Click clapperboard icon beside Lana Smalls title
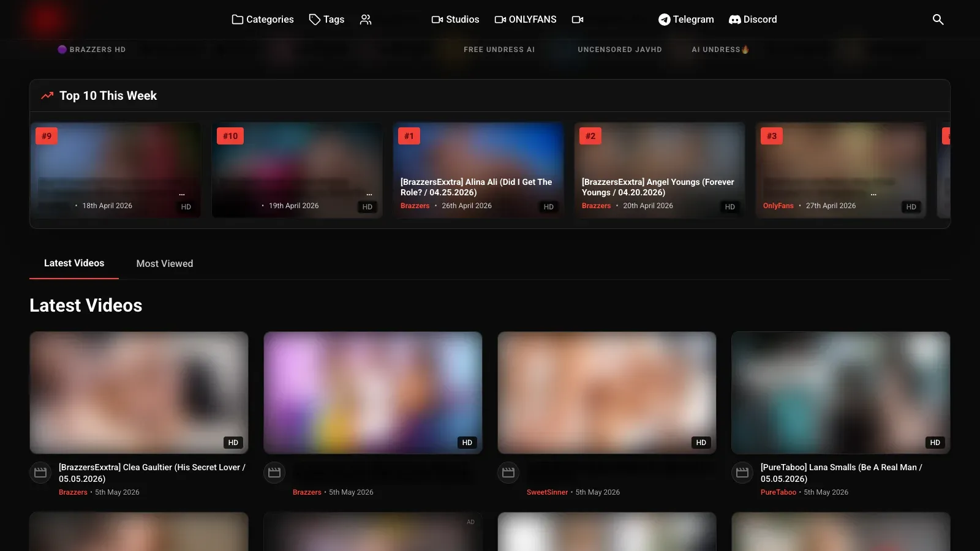This screenshot has height=551, width=980. pos(742,473)
